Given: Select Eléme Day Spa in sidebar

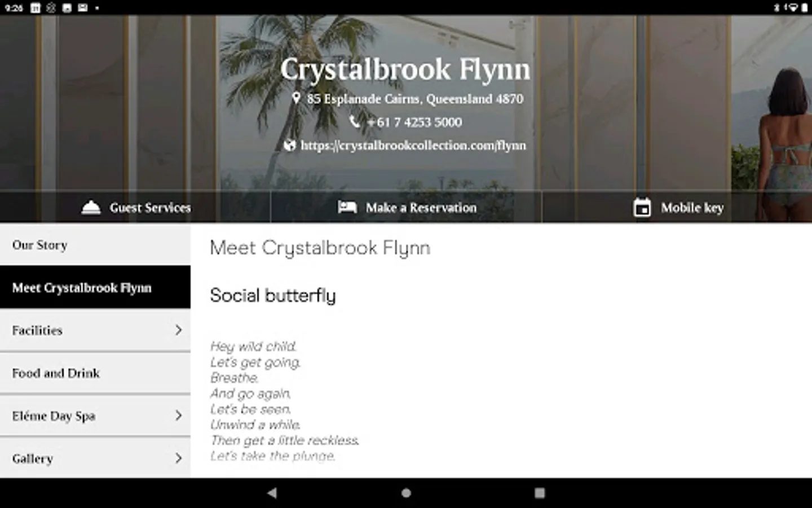Looking at the screenshot, I should (x=95, y=416).
